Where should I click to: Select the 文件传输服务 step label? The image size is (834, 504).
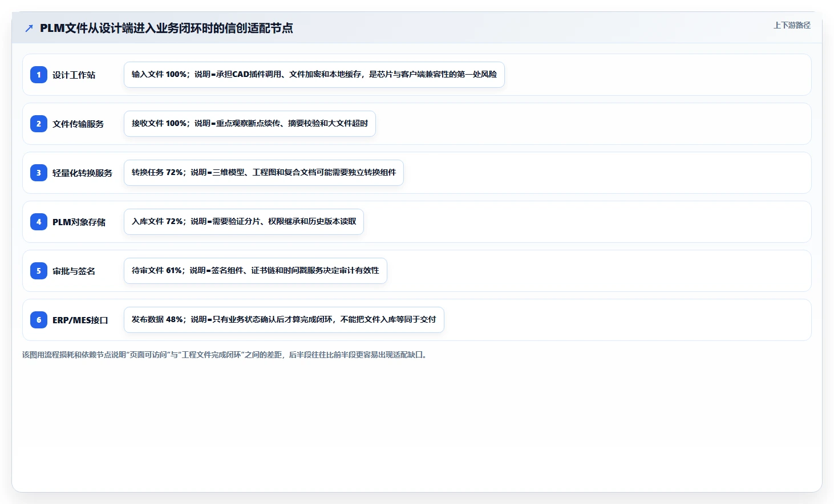coord(78,124)
